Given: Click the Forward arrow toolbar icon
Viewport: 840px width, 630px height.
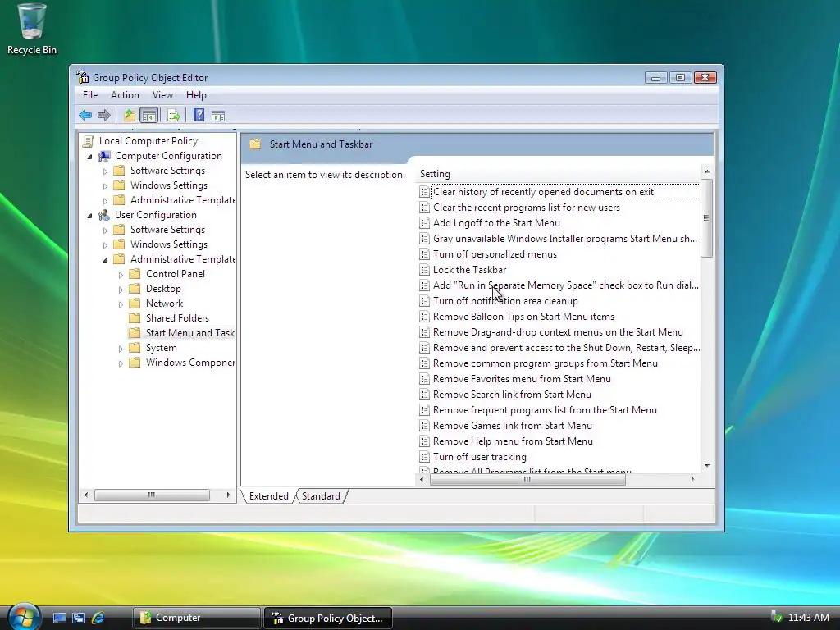Looking at the screenshot, I should (x=104, y=115).
